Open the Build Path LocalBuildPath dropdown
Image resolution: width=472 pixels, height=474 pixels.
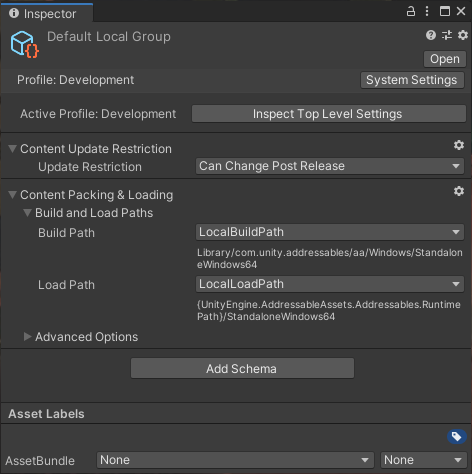click(x=330, y=232)
